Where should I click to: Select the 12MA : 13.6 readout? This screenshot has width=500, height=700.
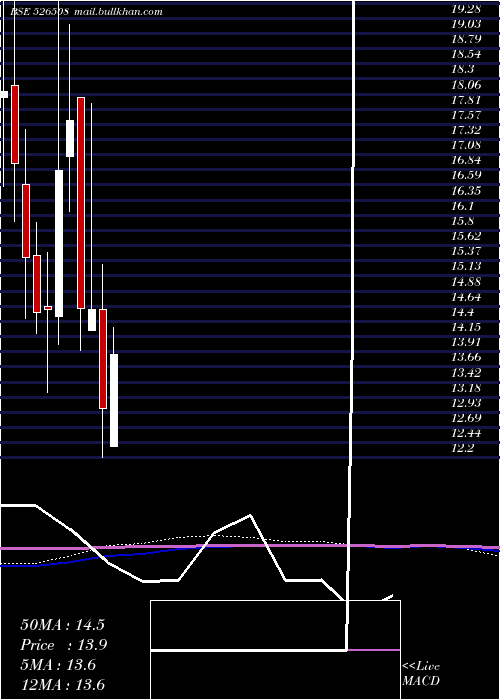coord(62,685)
